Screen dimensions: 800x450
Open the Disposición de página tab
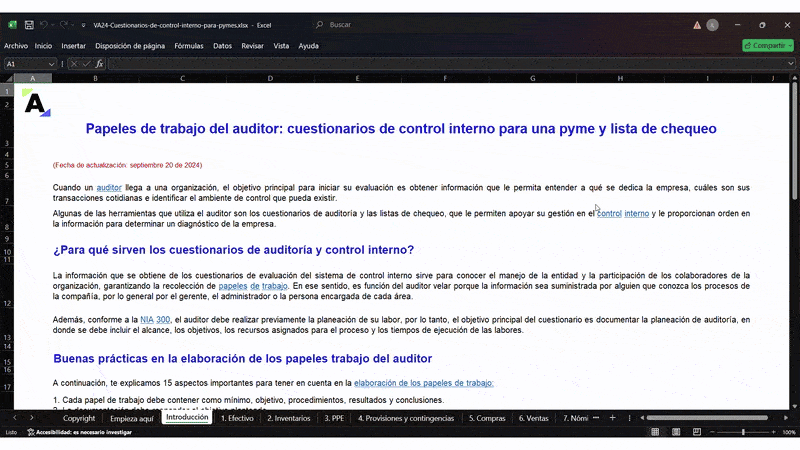click(130, 46)
